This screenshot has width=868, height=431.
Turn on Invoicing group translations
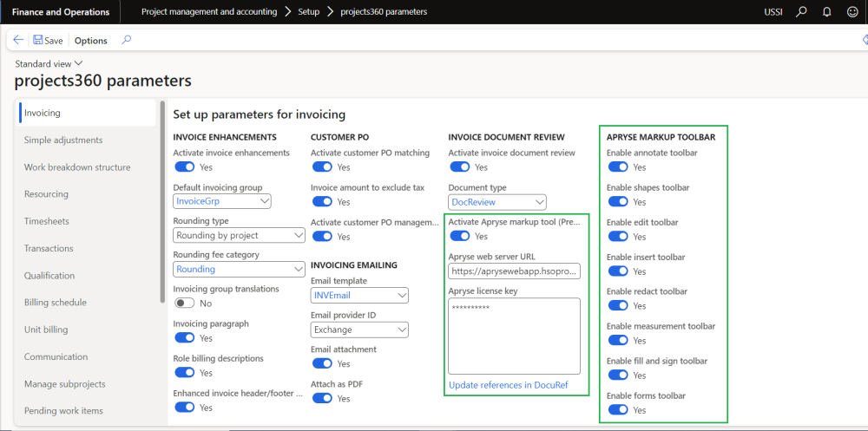tap(184, 304)
